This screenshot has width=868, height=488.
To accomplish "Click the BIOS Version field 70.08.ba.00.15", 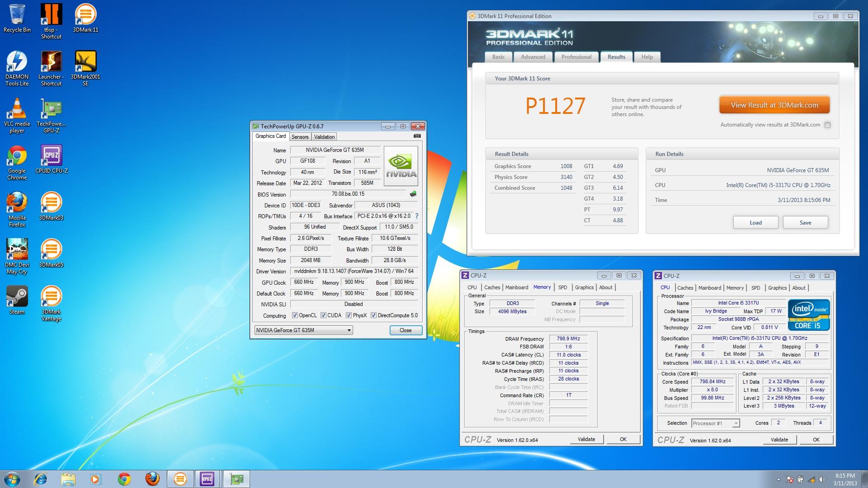I will (x=348, y=194).
